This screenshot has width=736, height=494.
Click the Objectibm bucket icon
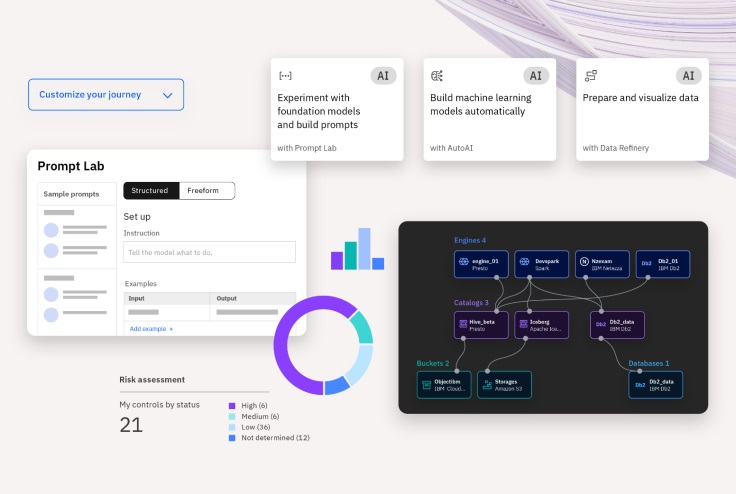click(426, 385)
